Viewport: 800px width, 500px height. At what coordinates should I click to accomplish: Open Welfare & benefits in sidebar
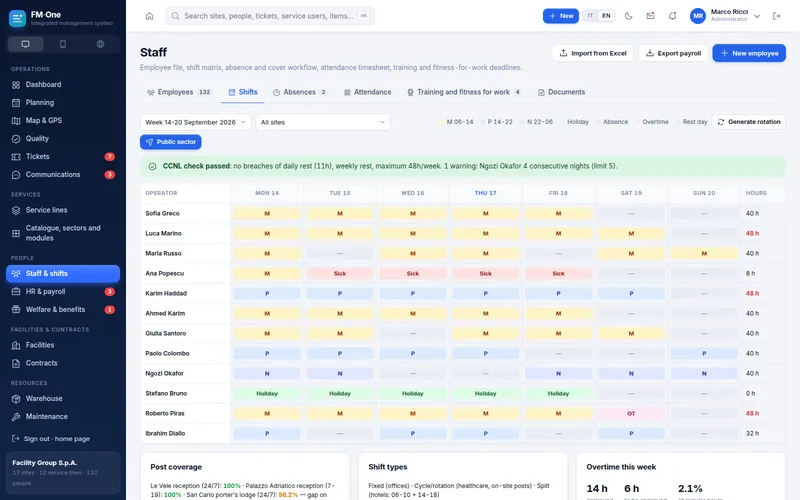(63, 310)
